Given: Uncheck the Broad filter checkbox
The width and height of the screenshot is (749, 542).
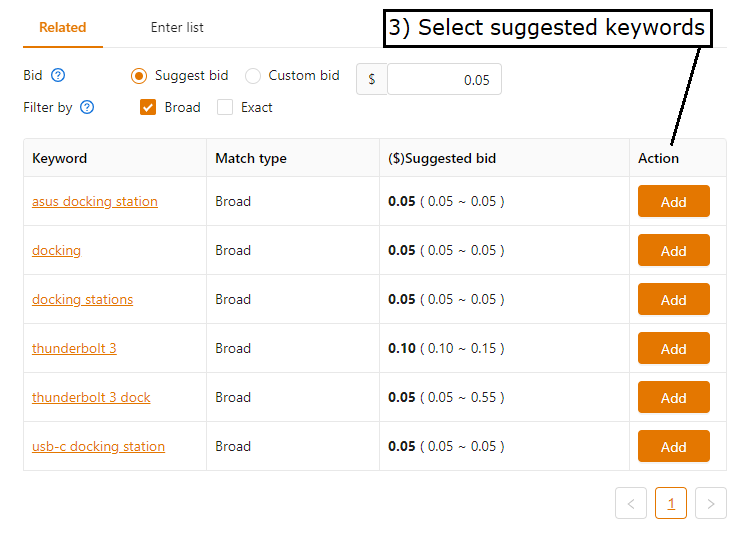Looking at the screenshot, I should click(148, 107).
